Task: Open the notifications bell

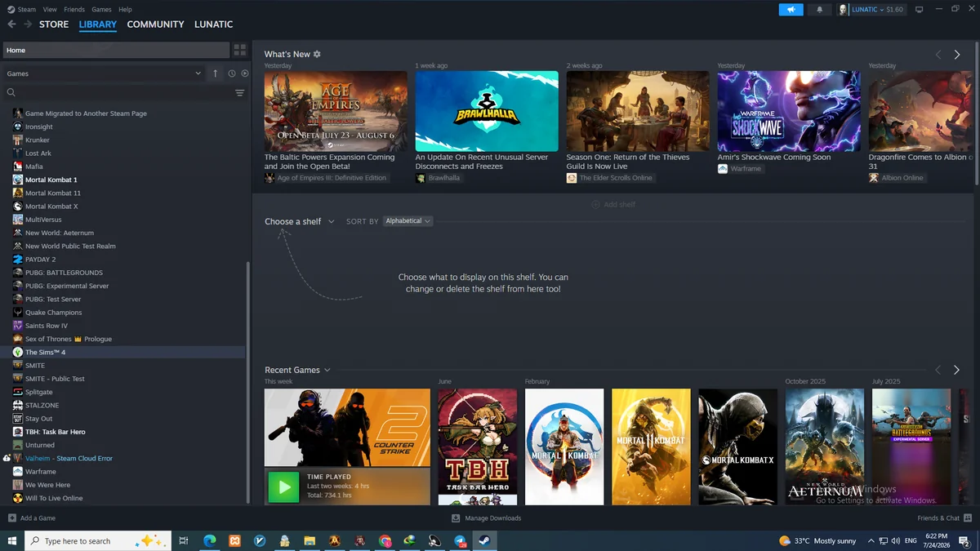Action: pos(819,10)
